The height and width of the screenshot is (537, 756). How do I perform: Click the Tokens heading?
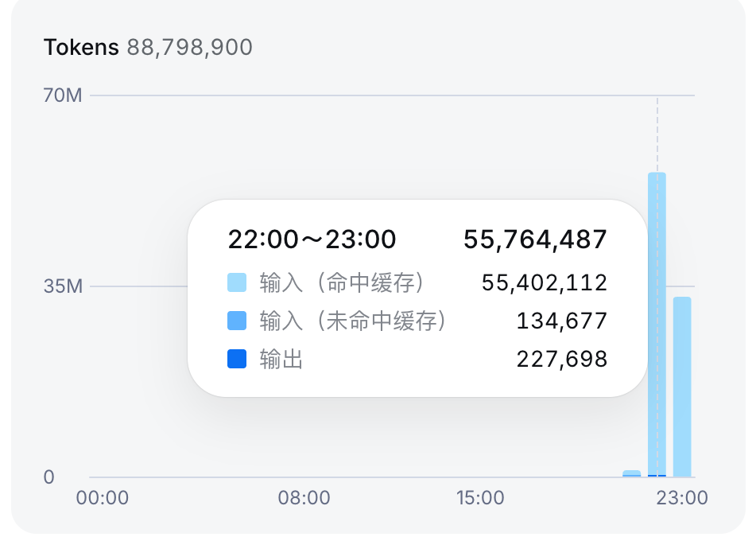[81, 47]
